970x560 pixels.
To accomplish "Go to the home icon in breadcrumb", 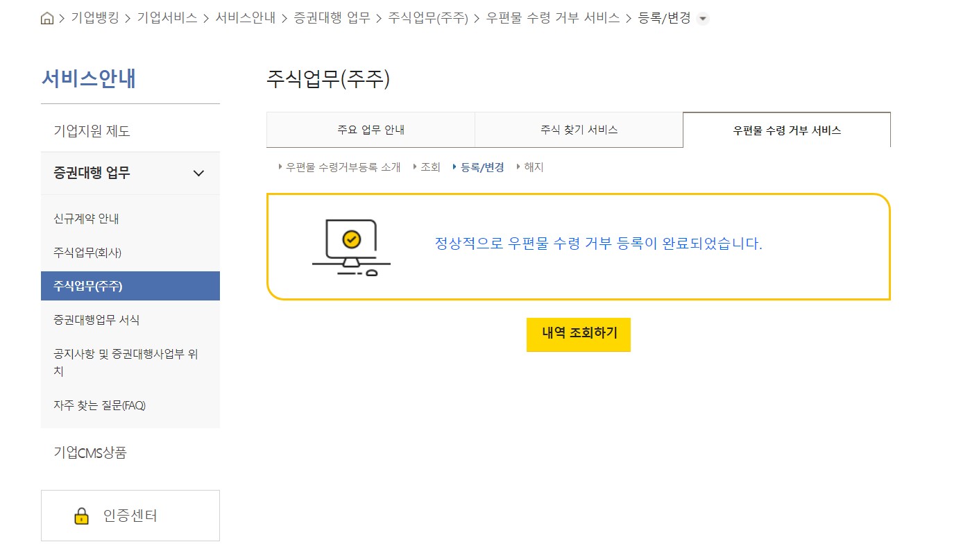I will pyautogui.click(x=47, y=19).
